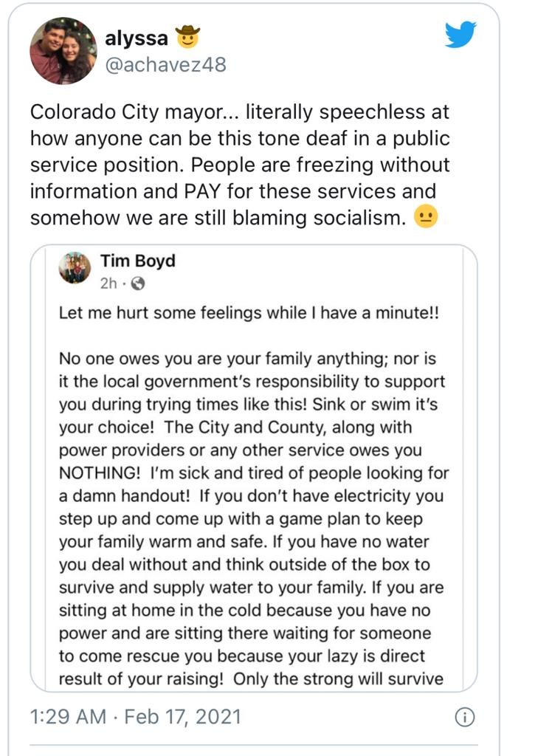Open the embedded Facebook post screenshot

[254, 468]
